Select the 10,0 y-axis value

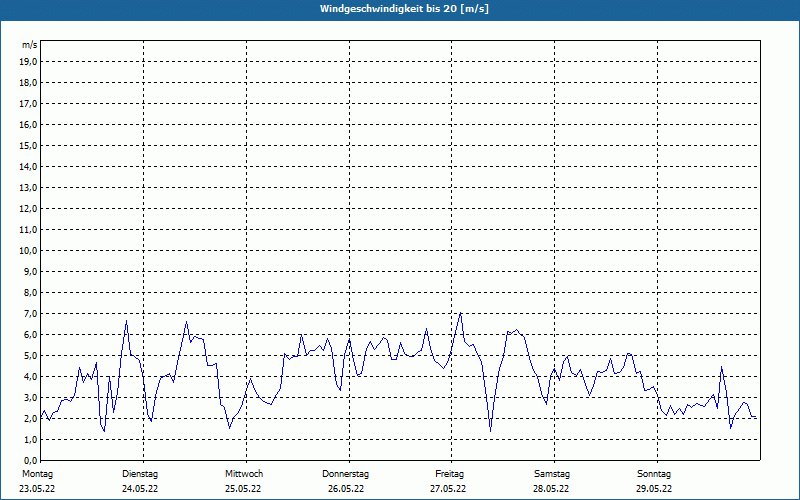(x=28, y=251)
